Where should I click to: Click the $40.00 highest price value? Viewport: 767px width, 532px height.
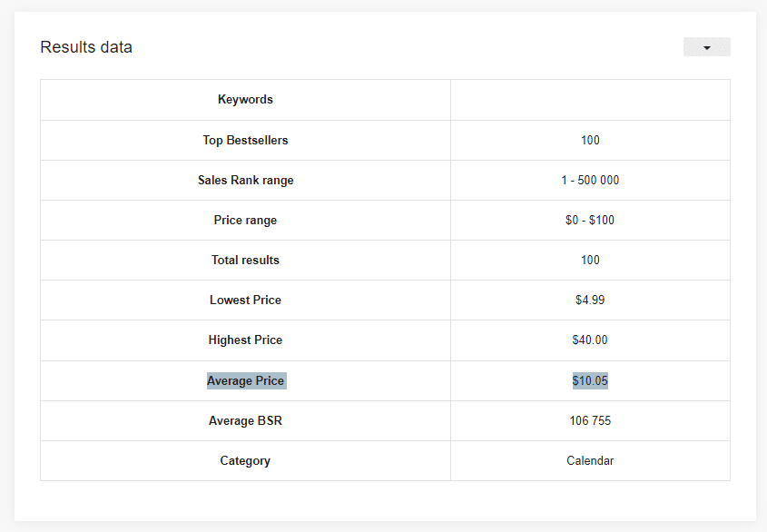(590, 340)
